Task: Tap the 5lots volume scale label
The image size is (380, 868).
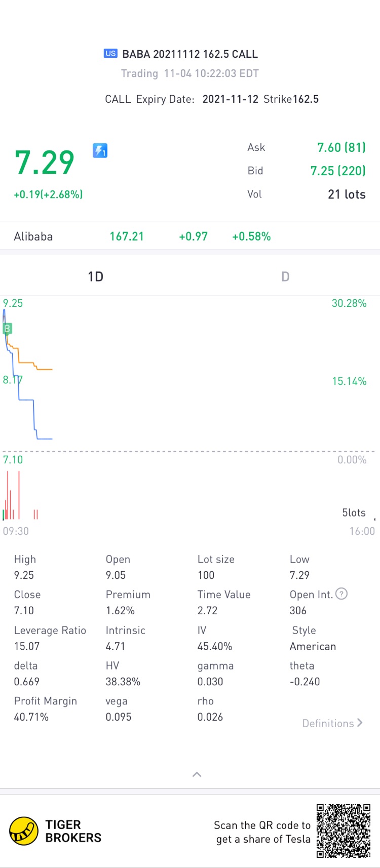Action: coord(354,512)
